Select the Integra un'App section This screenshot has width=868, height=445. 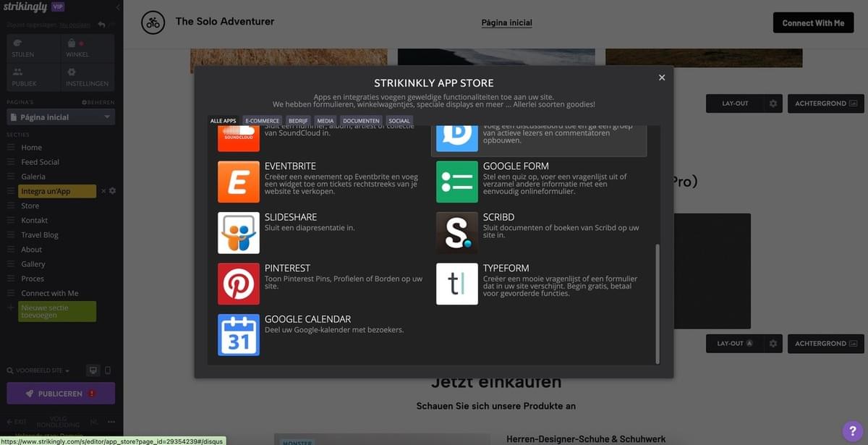coord(57,191)
